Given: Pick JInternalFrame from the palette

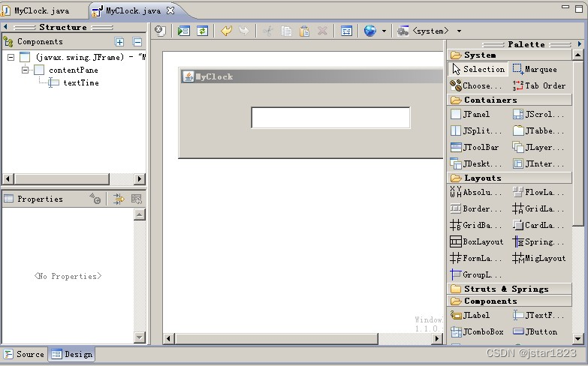Looking at the screenshot, I should 538,163.
